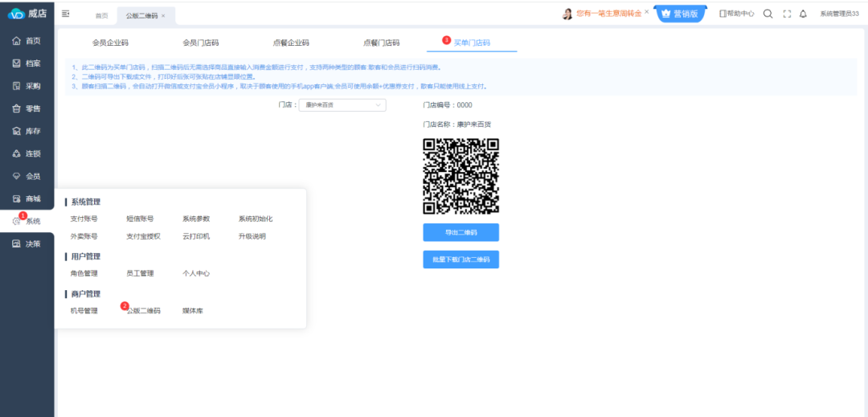Screen dimensions: 868x417
Task: Open 支付账号 in system menu
Action: (x=84, y=219)
